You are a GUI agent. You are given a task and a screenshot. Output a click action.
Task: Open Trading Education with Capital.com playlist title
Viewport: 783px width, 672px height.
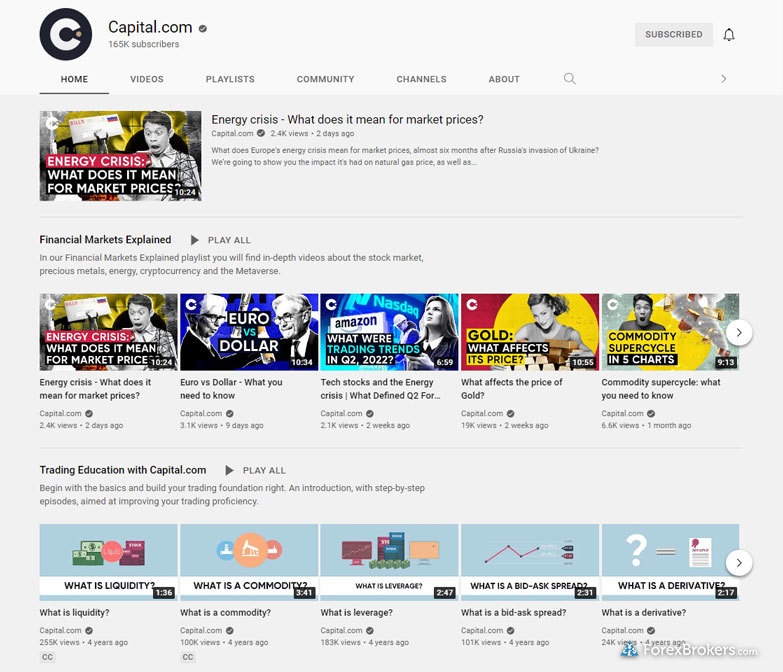pos(123,470)
